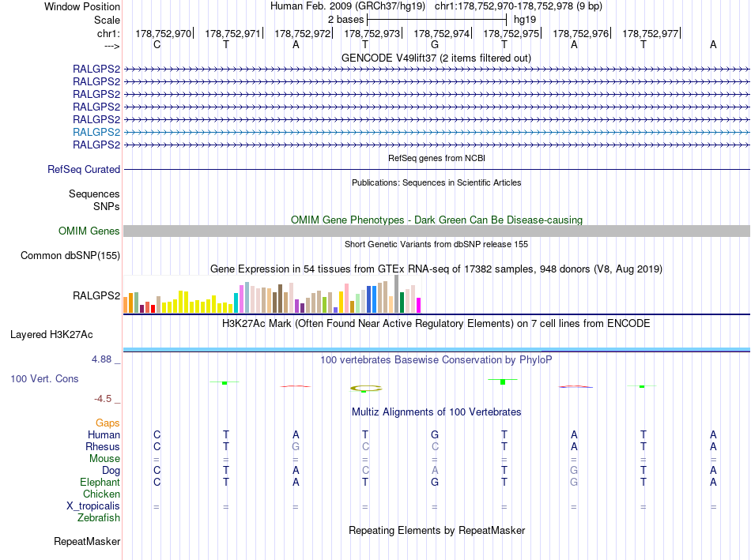Click the Gaps label in Multiz alignment
The width and height of the screenshot is (751, 560).
coord(108,423)
